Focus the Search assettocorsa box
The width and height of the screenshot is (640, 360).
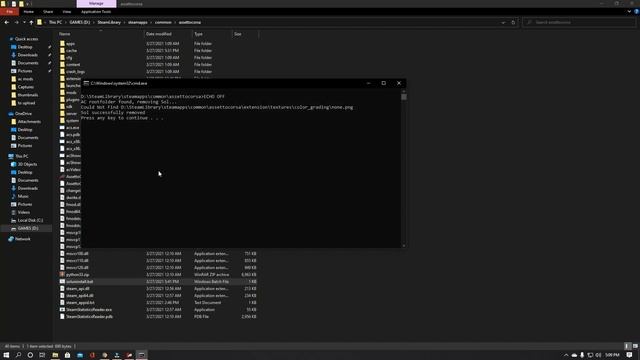tap(580, 22)
